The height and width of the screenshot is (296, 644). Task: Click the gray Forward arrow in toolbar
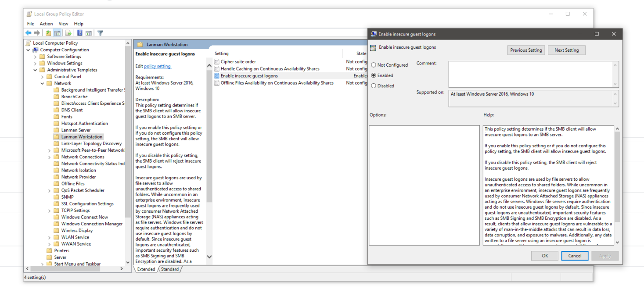tap(37, 33)
